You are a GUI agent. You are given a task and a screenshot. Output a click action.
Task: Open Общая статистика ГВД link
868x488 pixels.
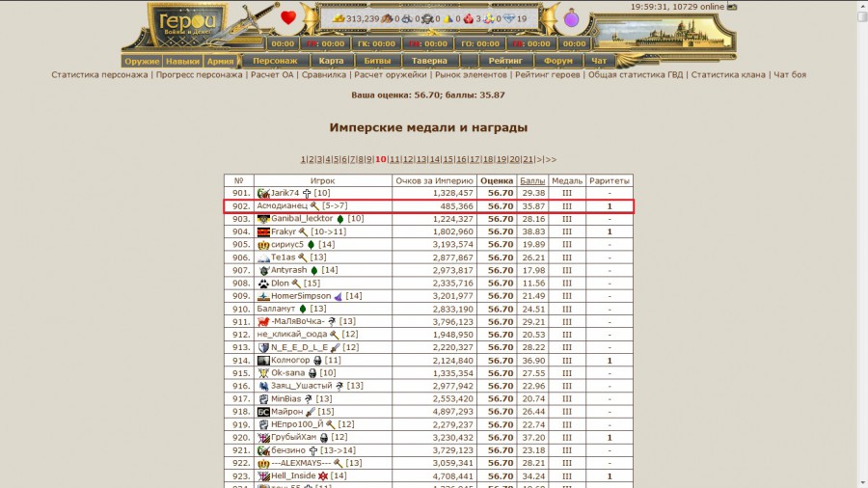pos(636,74)
